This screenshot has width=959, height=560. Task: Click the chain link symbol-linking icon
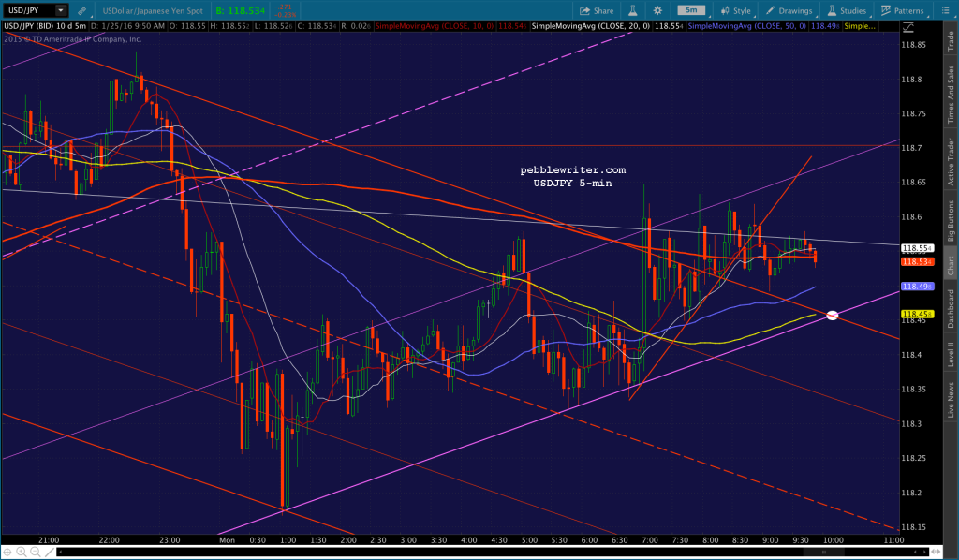[82, 10]
